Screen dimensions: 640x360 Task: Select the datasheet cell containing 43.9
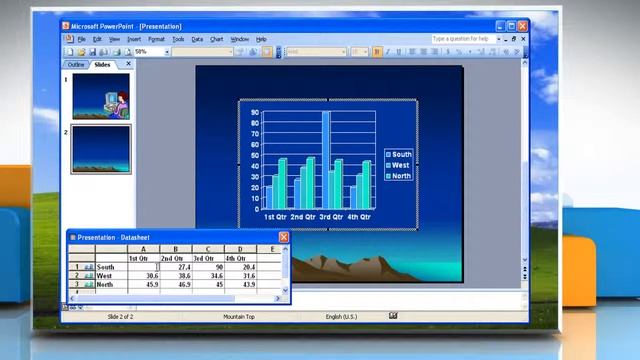tap(240, 284)
